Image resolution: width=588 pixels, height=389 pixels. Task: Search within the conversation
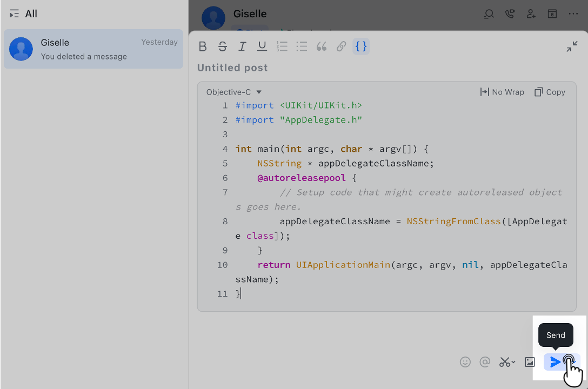[x=489, y=14]
